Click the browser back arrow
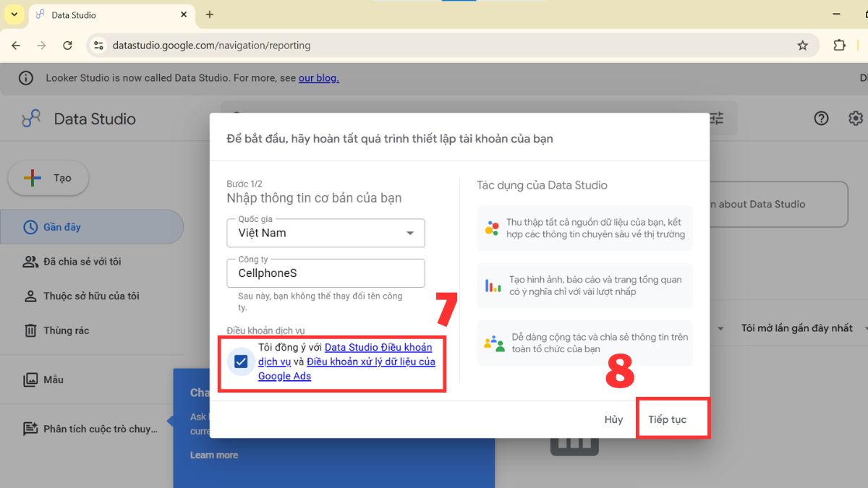The height and width of the screenshot is (488, 868). pyautogui.click(x=16, y=45)
